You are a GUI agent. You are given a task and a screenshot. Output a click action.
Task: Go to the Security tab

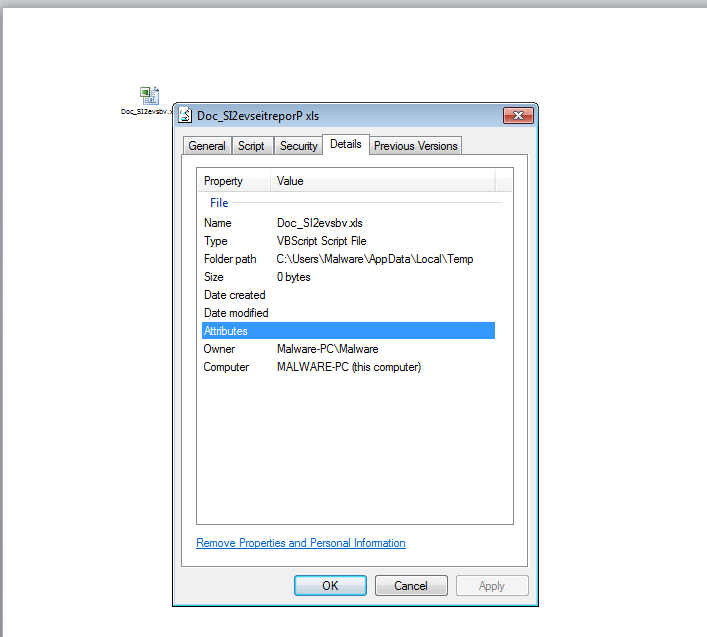pyautogui.click(x=298, y=146)
